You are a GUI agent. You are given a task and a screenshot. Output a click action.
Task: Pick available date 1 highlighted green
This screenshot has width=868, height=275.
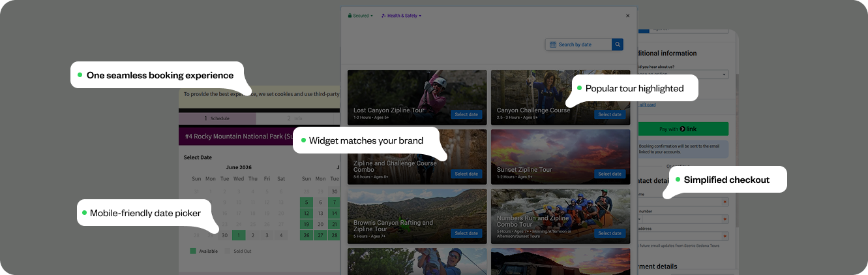click(239, 235)
